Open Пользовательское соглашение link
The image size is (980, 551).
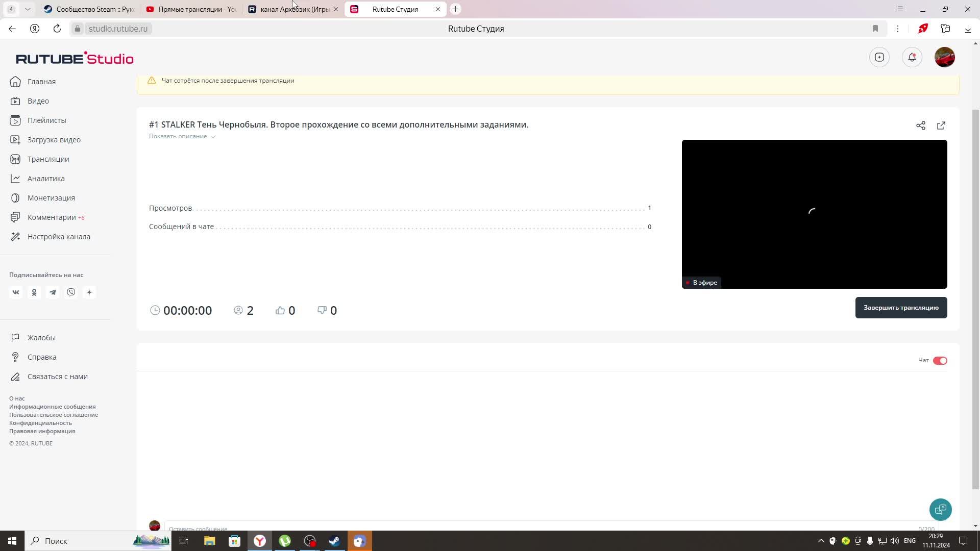[x=54, y=415]
